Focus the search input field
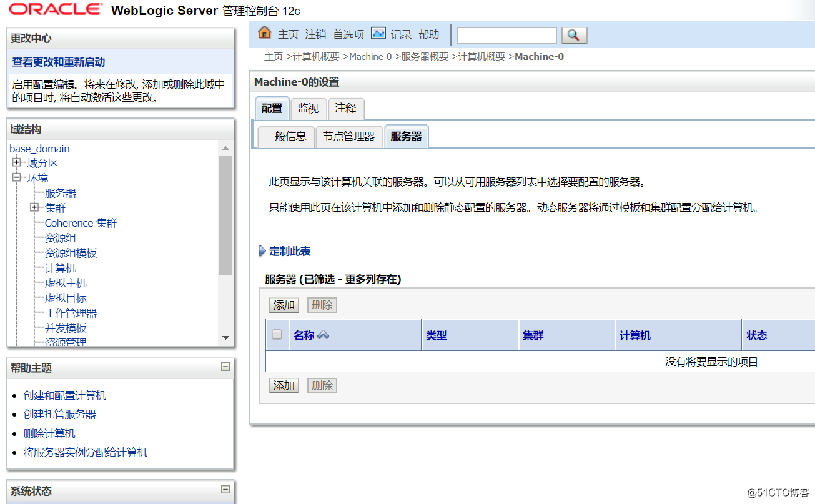This screenshot has width=815, height=504. tap(506, 36)
